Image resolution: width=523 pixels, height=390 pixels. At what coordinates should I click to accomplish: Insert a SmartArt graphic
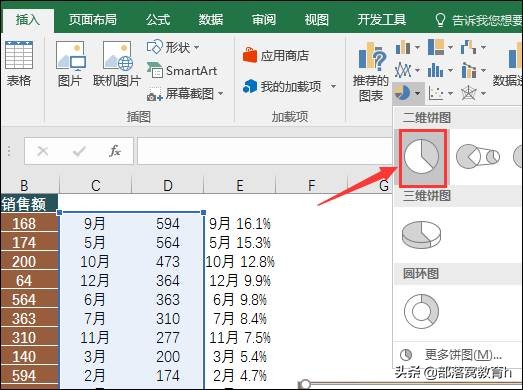pos(182,70)
